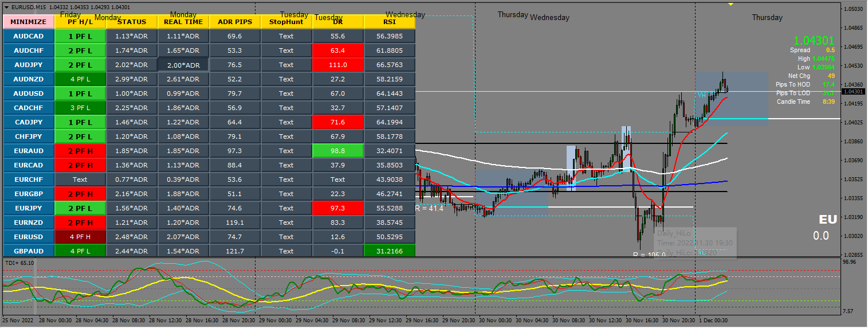Switch chart to the EURJPY symbol button
This screenshot has height=328, width=868.
pyautogui.click(x=29, y=208)
